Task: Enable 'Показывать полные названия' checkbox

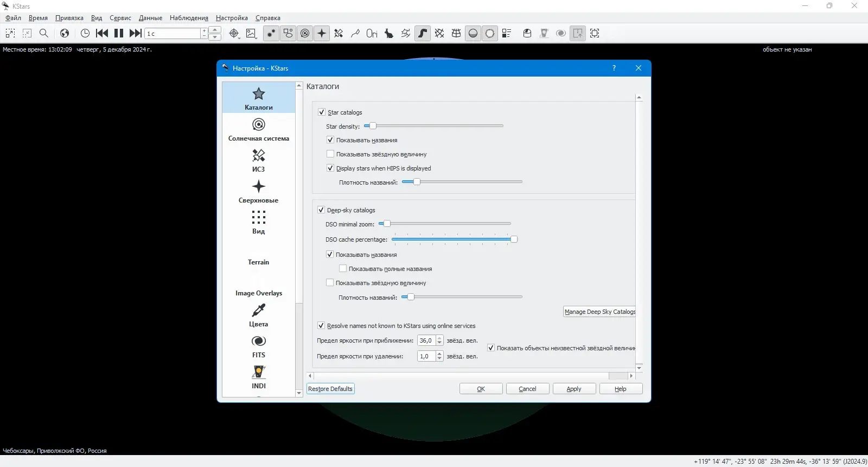Action: coord(343,269)
